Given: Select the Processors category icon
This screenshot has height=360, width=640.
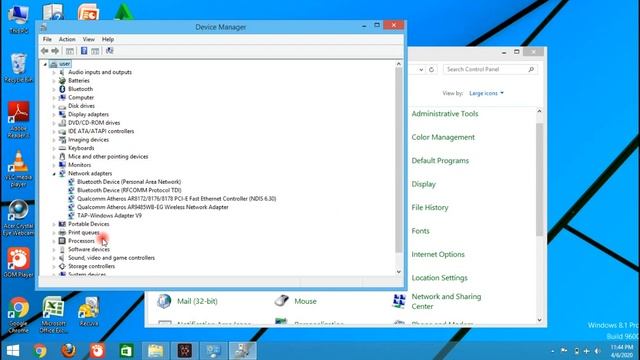Looking at the screenshot, I should [x=62, y=241].
